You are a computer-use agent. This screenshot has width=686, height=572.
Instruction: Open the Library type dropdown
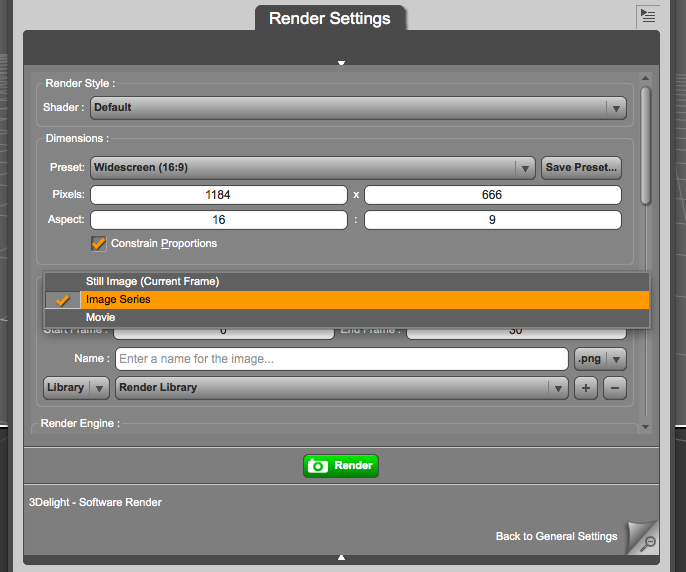(76, 388)
